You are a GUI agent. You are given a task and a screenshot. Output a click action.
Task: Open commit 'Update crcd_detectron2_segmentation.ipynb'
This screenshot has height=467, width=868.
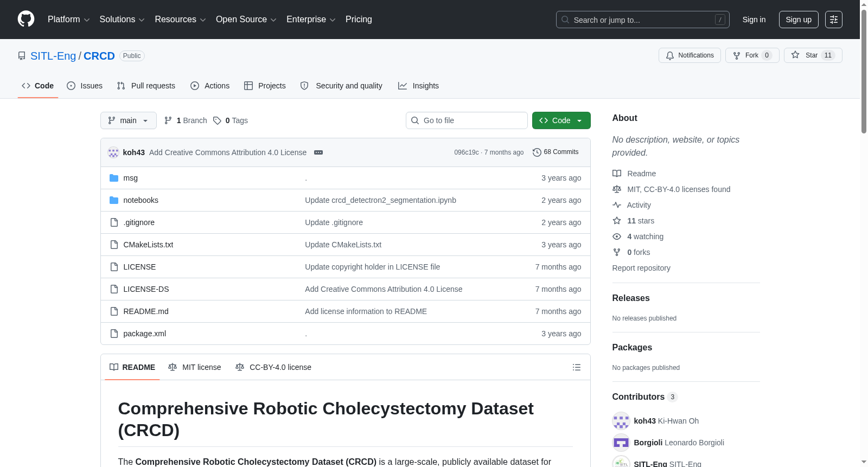tap(380, 200)
